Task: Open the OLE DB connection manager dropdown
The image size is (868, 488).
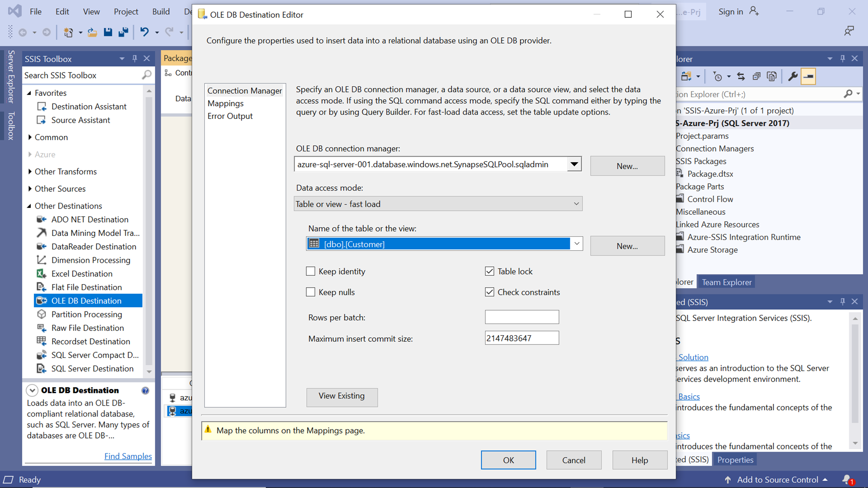Action: [x=574, y=164]
